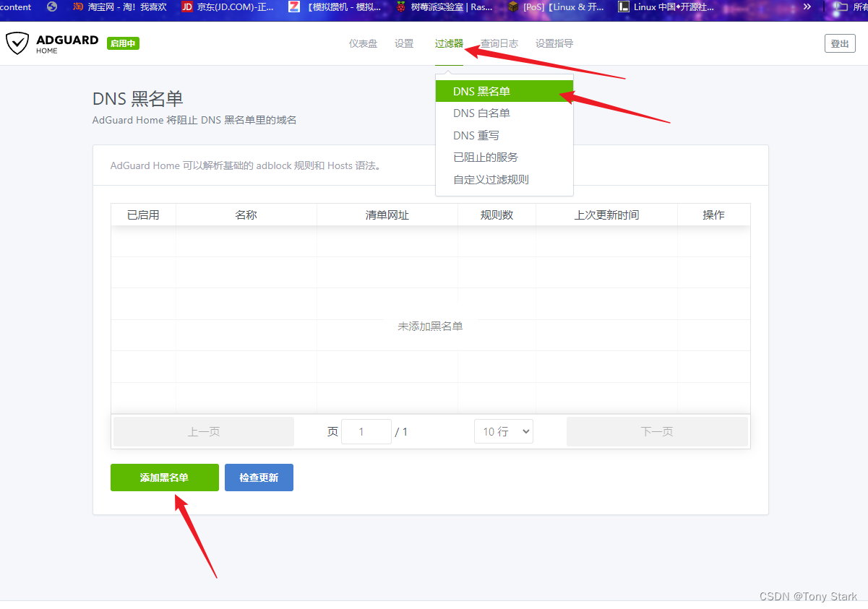Open the Linux 中国 开源社 bookmark
868x609 pixels.
click(666, 7)
